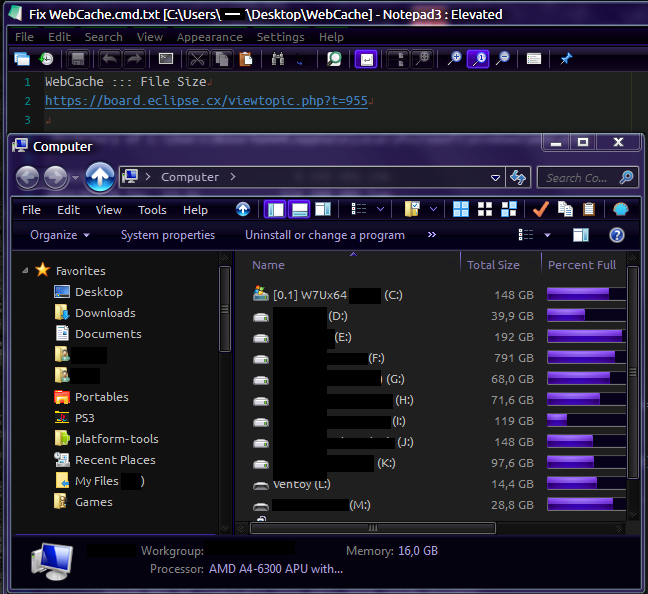Open the File menu in Notepad3
Viewport: 648px width, 594px height.
[x=24, y=37]
